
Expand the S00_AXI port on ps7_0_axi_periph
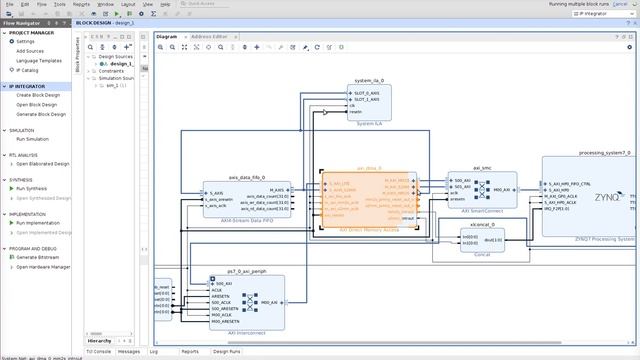[x=213, y=284]
